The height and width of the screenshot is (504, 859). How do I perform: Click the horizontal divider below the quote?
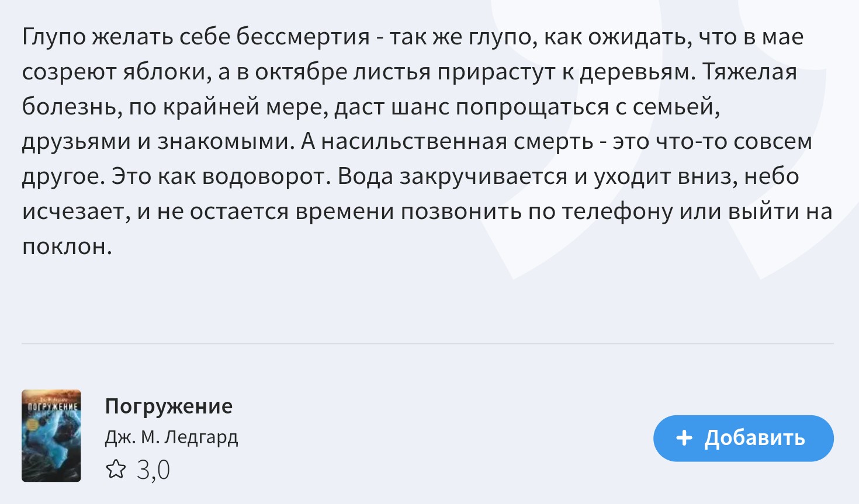[x=428, y=343]
